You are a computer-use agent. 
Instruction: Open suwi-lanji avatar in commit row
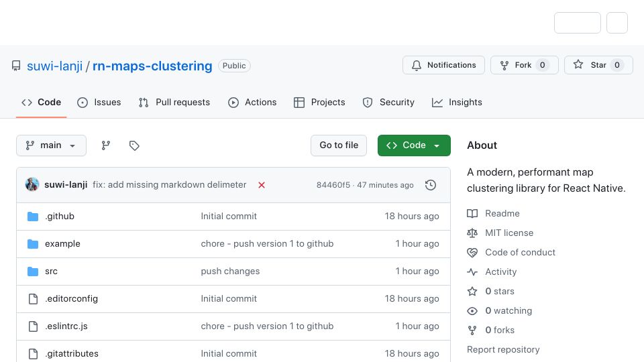click(x=32, y=185)
